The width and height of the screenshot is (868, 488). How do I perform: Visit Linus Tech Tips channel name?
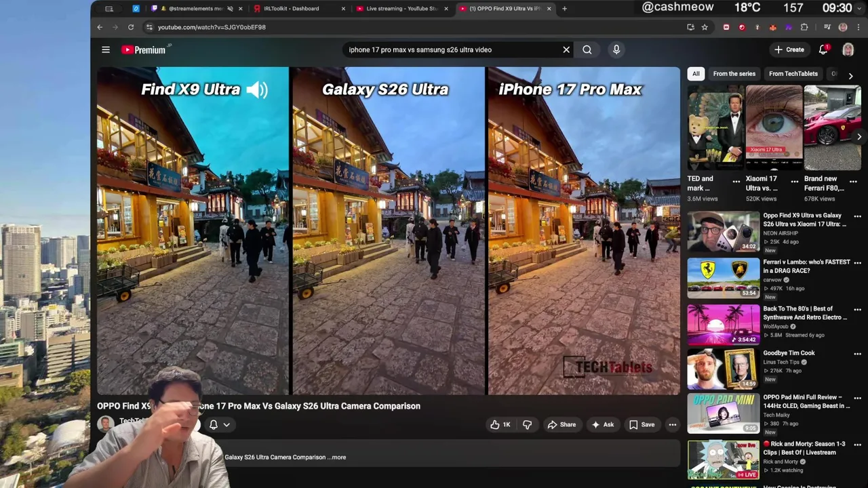coord(781,362)
